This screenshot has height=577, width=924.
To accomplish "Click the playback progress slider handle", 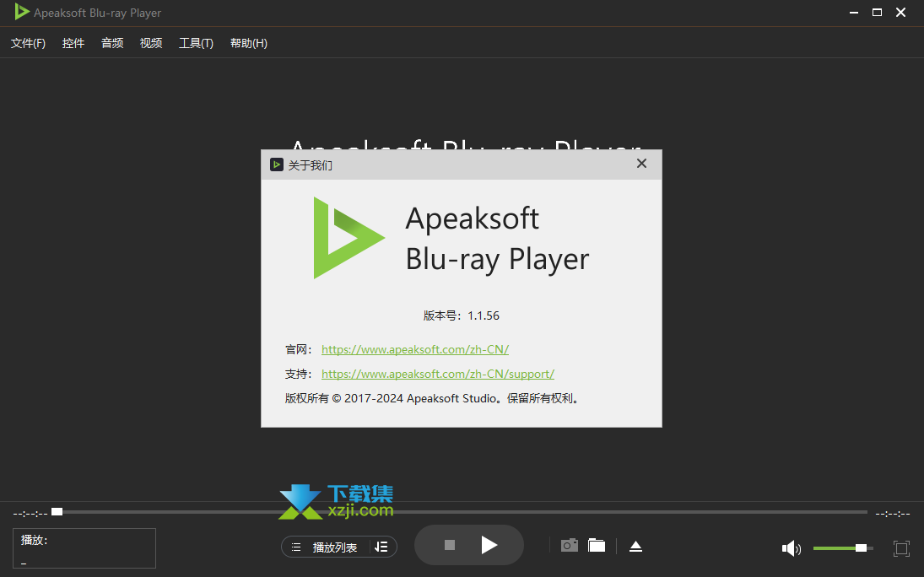I will pos(57,511).
